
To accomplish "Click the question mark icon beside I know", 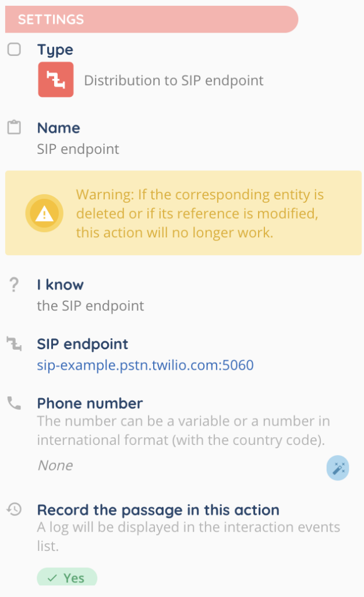I will pyautogui.click(x=14, y=285).
